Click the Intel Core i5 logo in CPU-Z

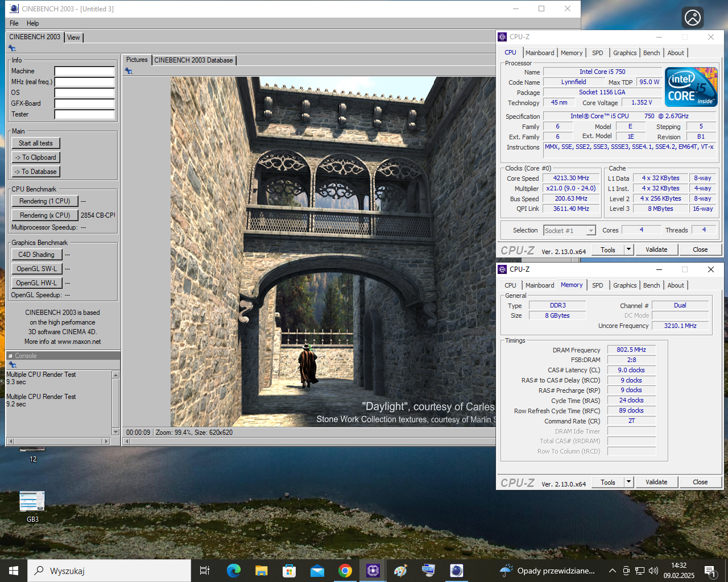pos(691,87)
